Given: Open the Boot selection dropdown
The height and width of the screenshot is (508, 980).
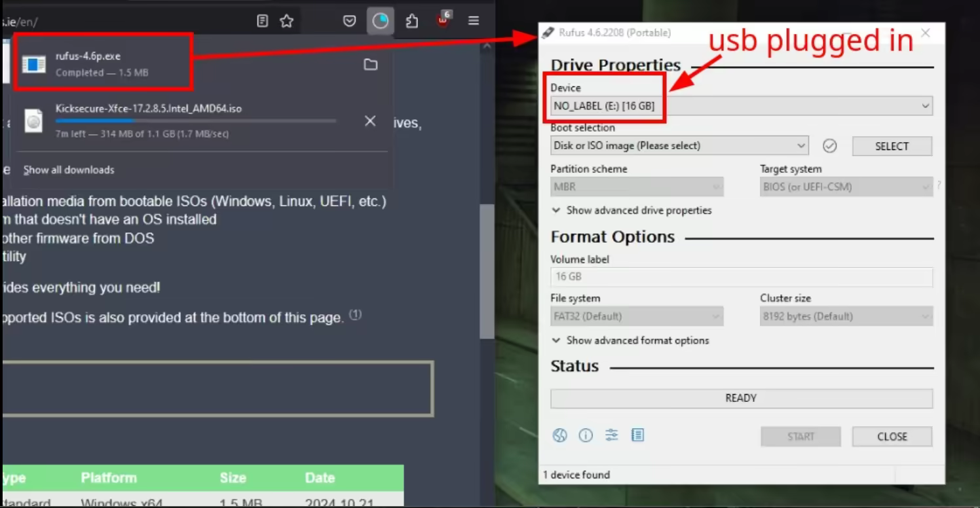Looking at the screenshot, I should [679, 146].
